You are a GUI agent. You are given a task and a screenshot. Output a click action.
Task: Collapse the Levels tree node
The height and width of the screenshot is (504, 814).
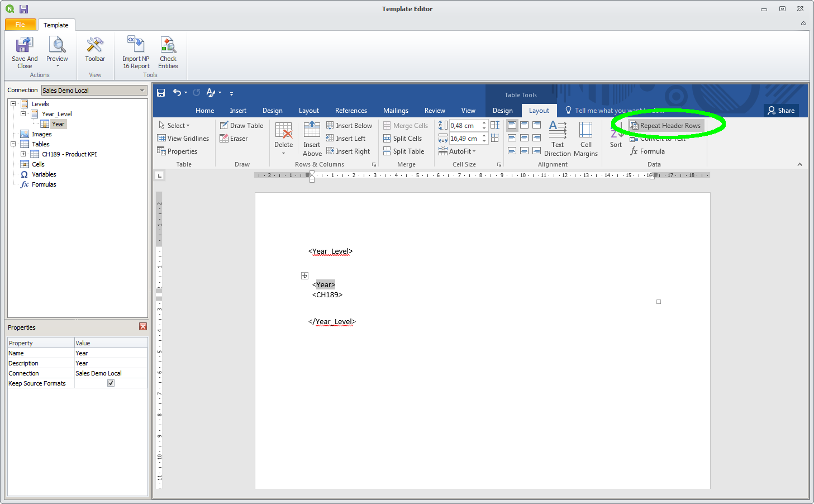click(x=13, y=104)
